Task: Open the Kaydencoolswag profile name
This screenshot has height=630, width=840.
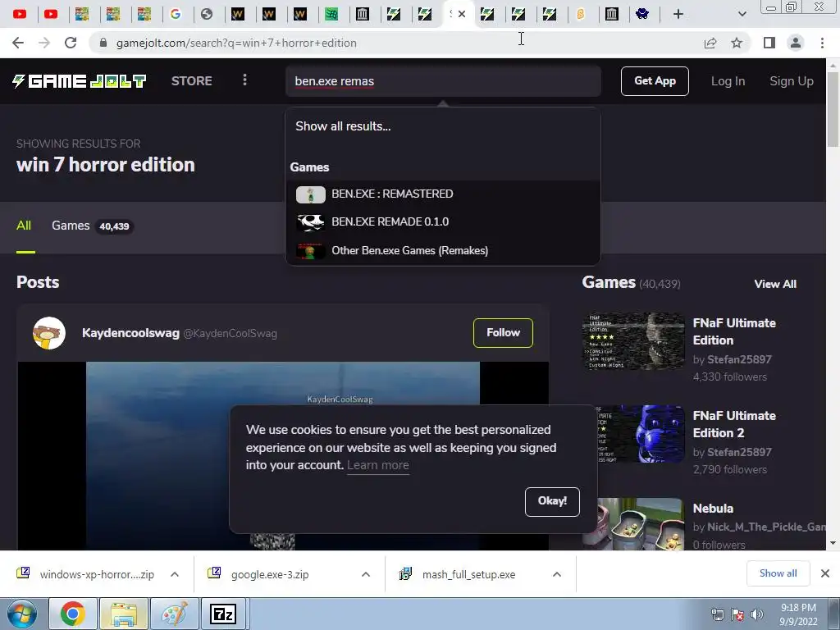Action: click(130, 333)
